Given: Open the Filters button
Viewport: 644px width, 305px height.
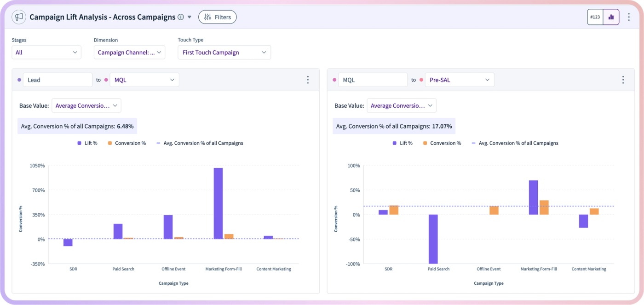Looking at the screenshot, I should pyautogui.click(x=218, y=17).
